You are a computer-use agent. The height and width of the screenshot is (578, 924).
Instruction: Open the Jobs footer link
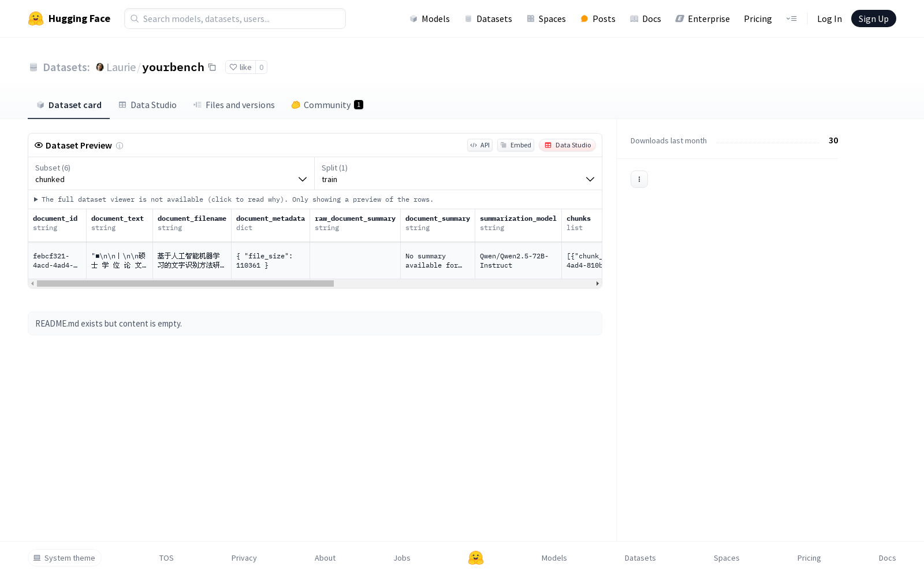pos(402,558)
